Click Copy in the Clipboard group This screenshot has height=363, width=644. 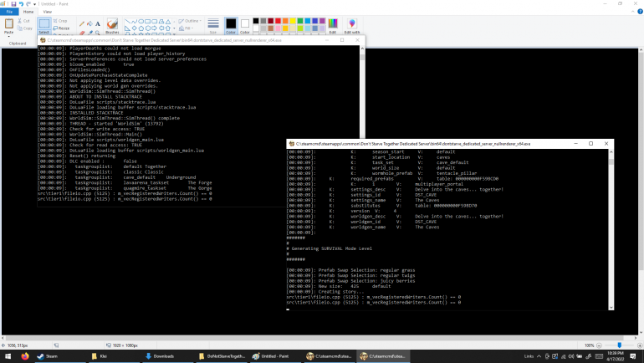24,28
